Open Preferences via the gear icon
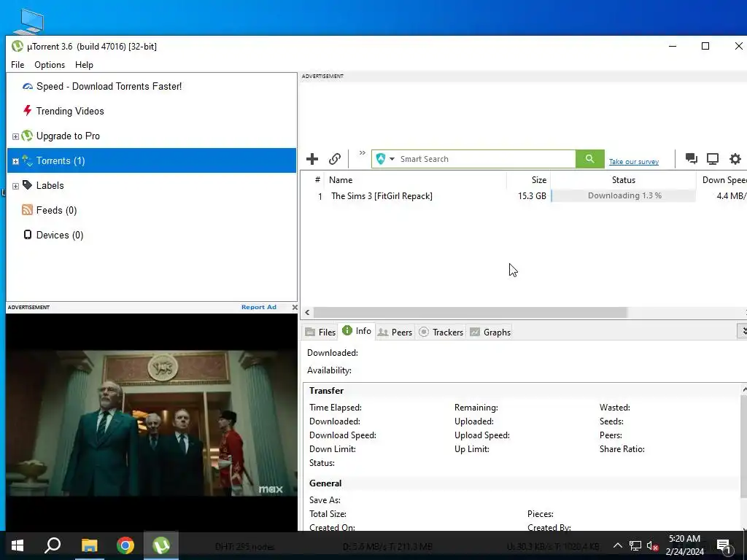 [735, 158]
